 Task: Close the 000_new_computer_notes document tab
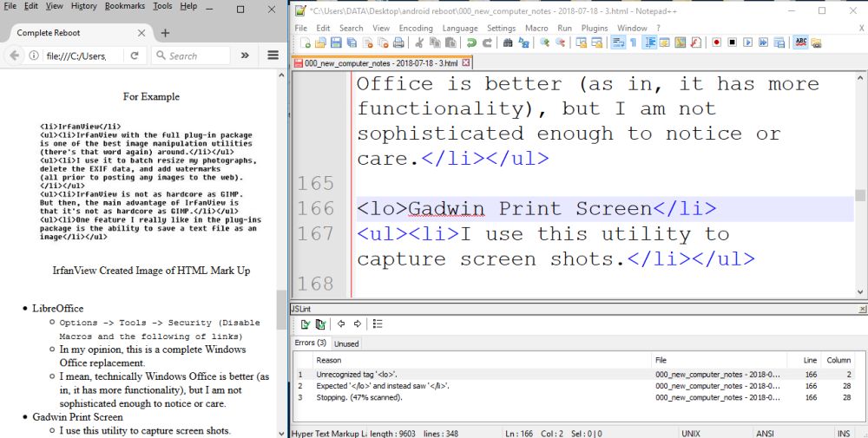(x=466, y=62)
